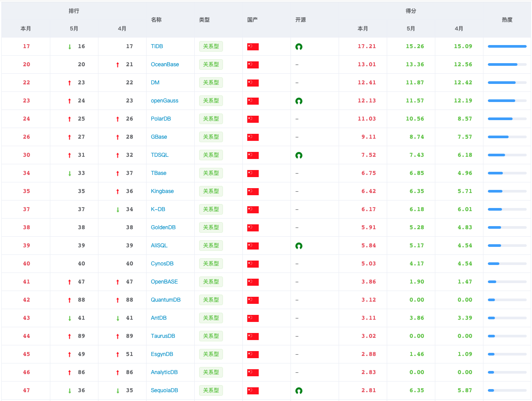Open the GBase database link

[x=159, y=137]
